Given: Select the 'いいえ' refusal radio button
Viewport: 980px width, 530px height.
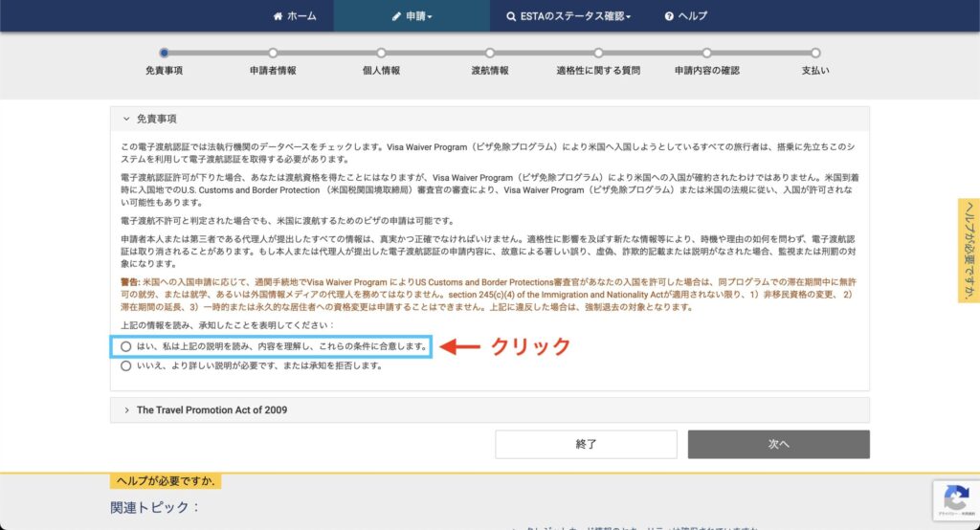Looking at the screenshot, I should 126,365.
